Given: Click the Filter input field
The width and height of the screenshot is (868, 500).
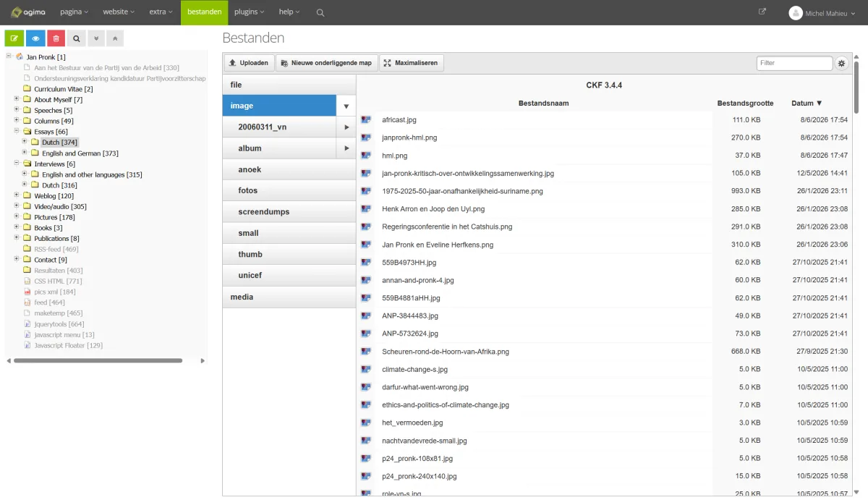Looking at the screenshot, I should point(794,63).
